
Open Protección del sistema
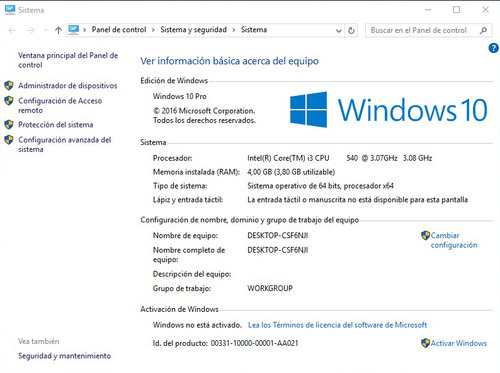56,125
